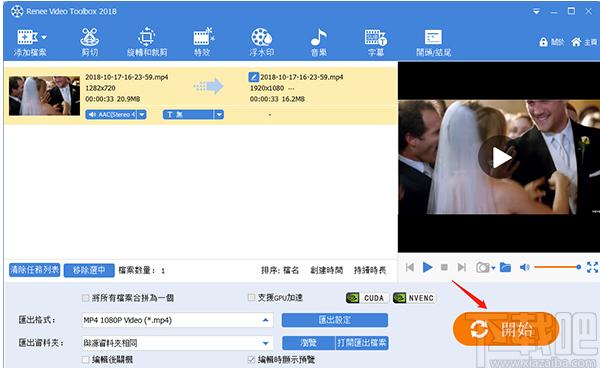Open the Add Files (添加檔案) tool

(x=30, y=43)
